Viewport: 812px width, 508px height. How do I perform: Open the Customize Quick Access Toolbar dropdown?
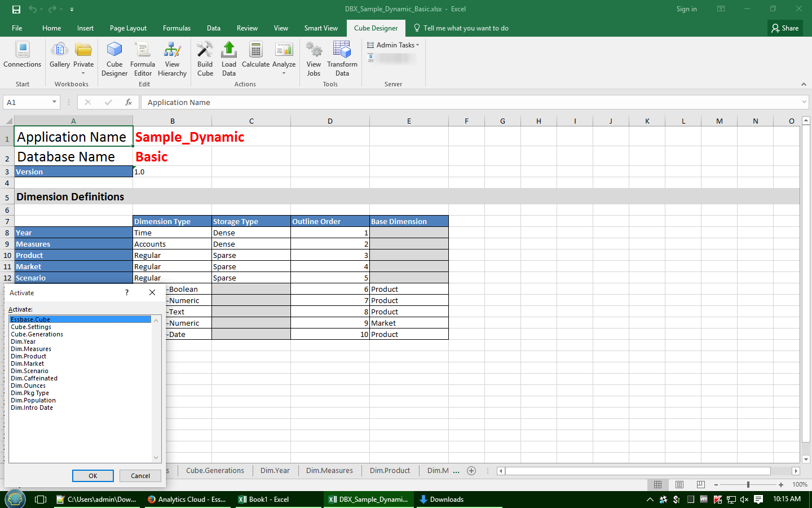click(72, 10)
